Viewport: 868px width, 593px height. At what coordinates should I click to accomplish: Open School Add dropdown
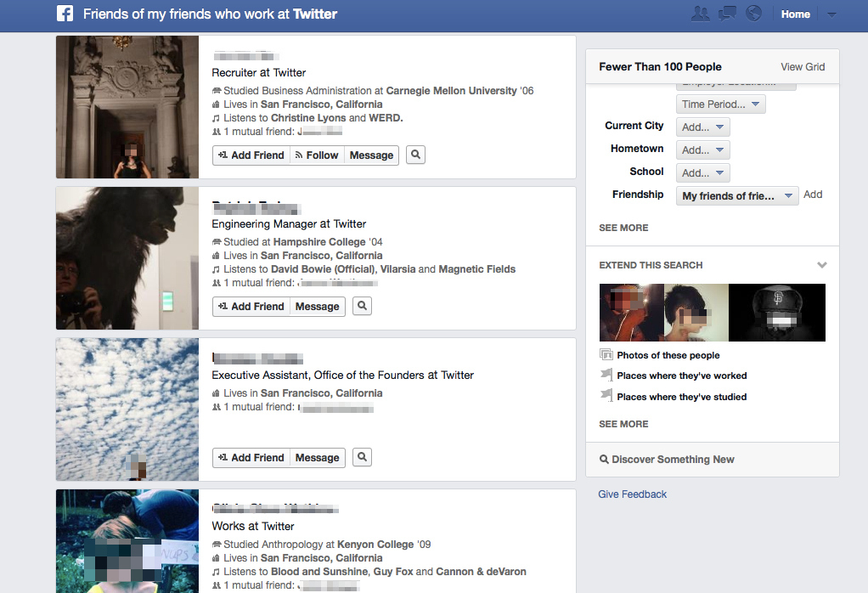point(703,173)
